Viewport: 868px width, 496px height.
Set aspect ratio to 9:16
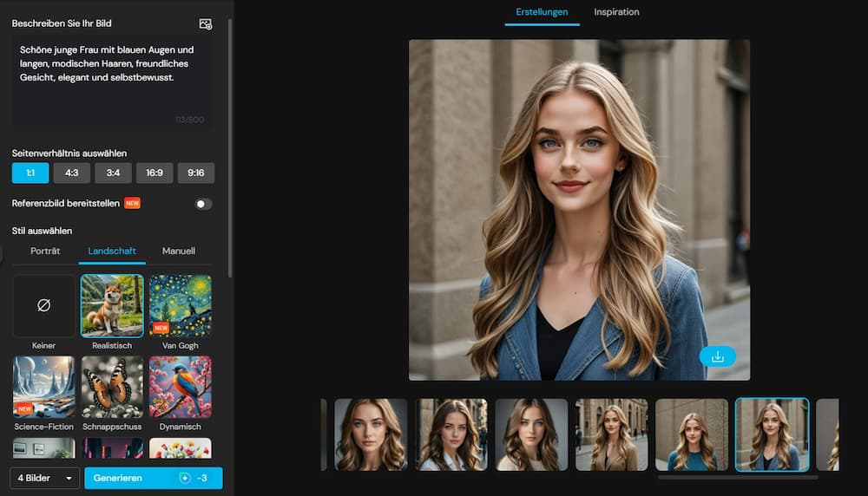coord(196,173)
